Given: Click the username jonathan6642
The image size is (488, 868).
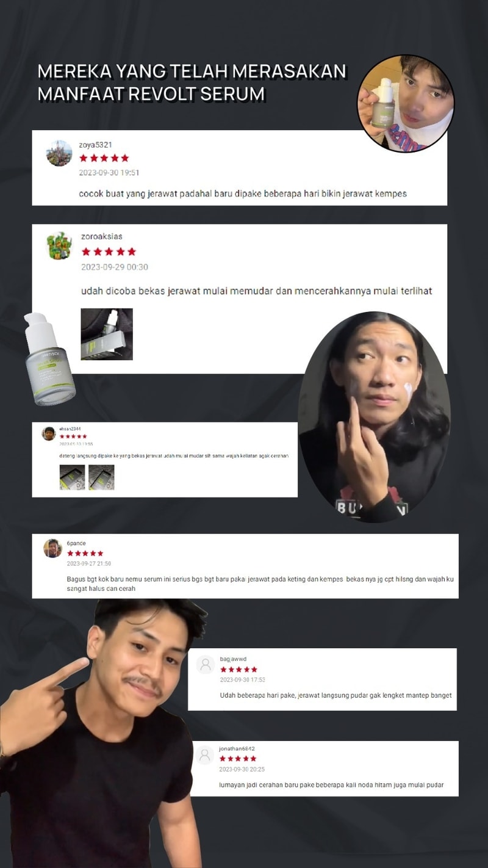Looking at the screenshot, I should 237,748.
